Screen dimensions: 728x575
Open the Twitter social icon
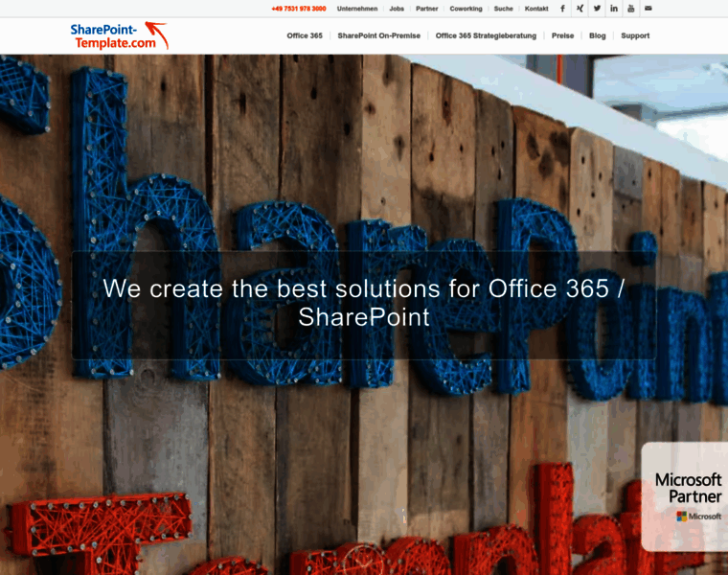597,9
